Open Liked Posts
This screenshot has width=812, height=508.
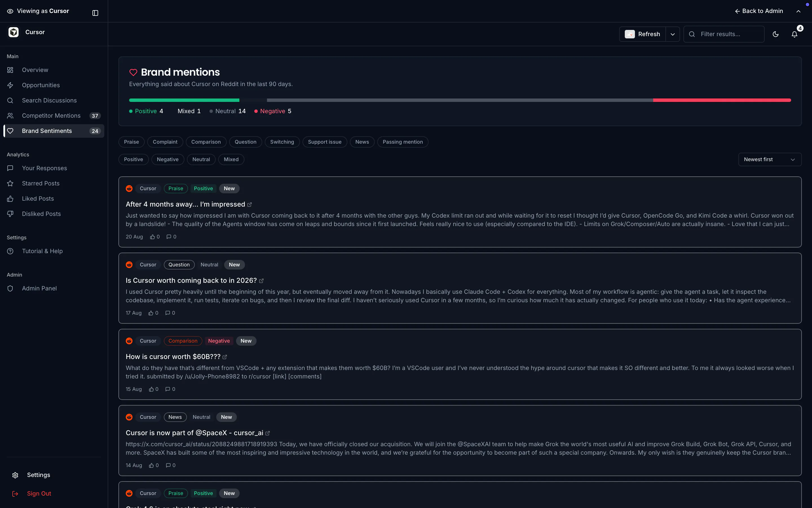tap(54, 199)
